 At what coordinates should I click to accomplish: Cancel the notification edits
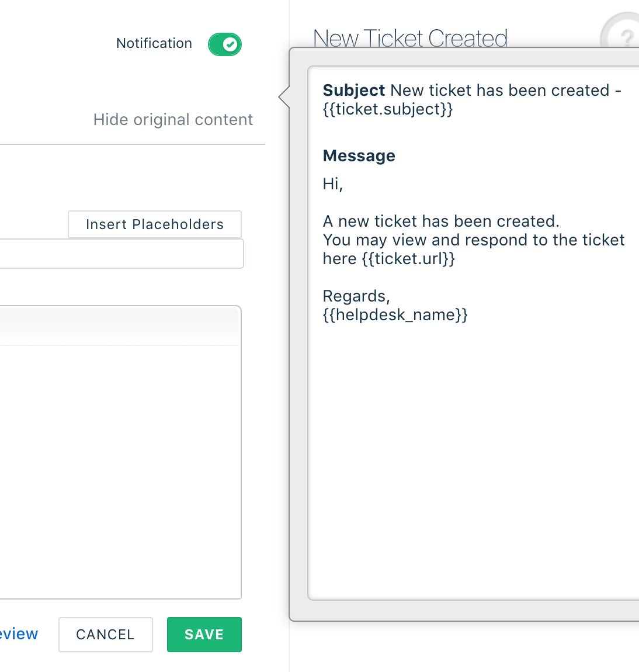[105, 634]
